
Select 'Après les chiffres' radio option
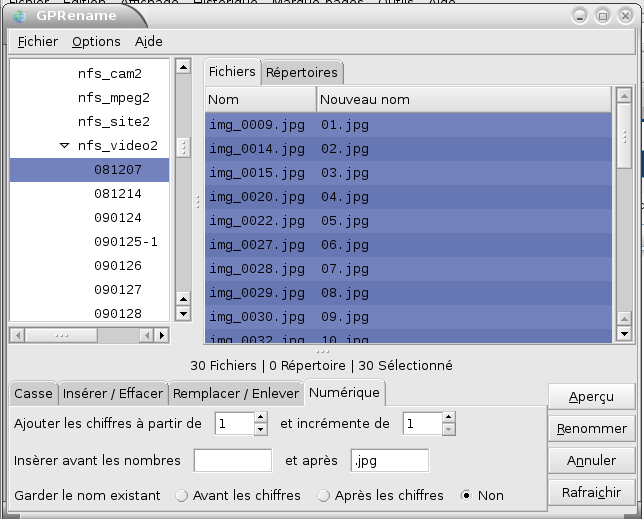(x=324, y=495)
